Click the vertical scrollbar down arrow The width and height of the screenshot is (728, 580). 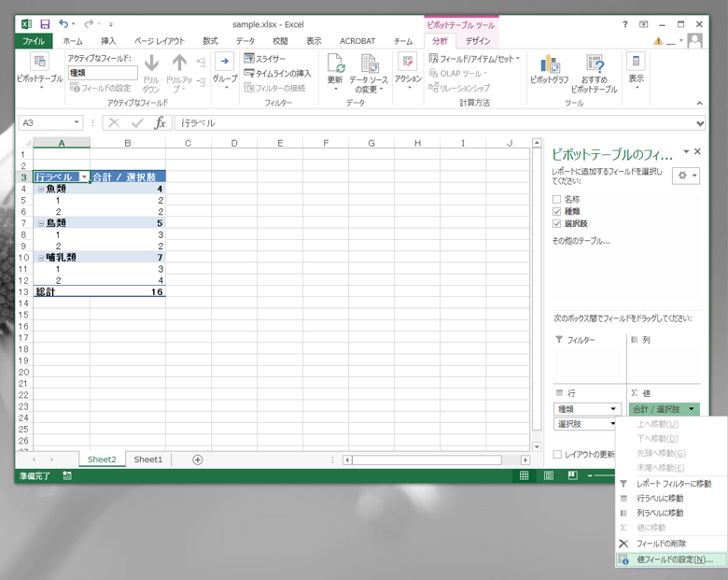tap(537, 447)
